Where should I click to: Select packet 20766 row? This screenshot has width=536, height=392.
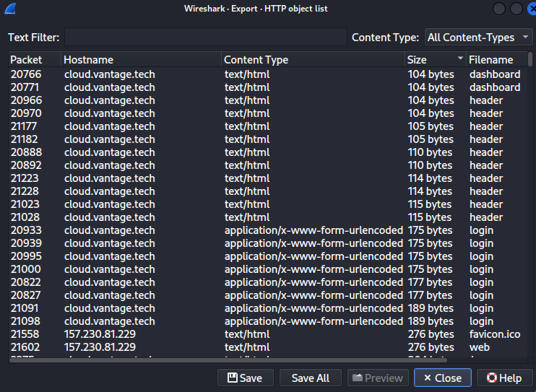(x=268, y=74)
